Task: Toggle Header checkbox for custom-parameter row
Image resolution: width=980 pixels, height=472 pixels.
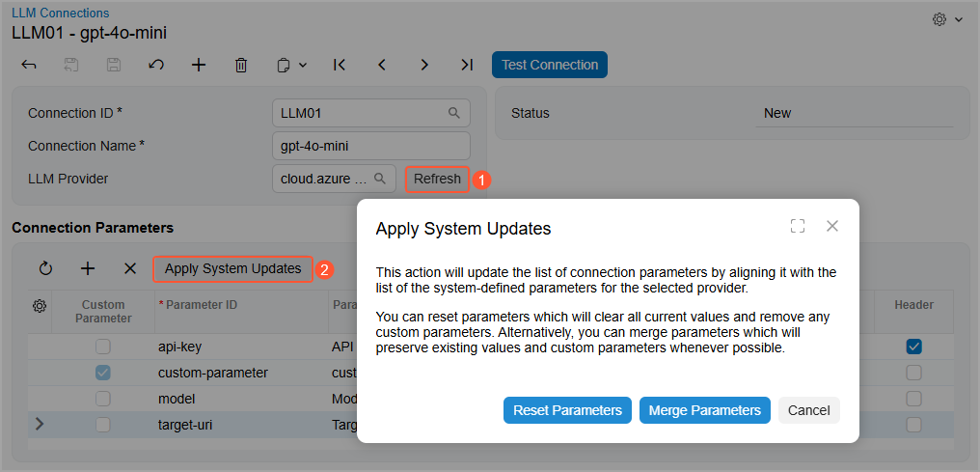Action: click(913, 373)
